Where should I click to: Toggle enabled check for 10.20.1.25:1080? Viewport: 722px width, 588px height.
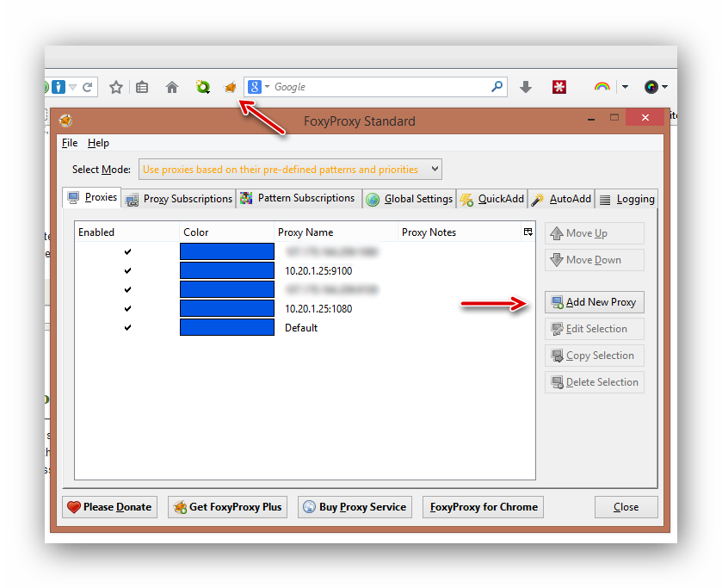click(x=127, y=308)
